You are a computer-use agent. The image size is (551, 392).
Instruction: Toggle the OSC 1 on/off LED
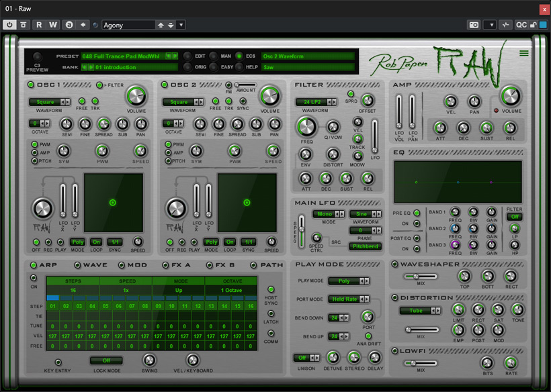[31, 85]
